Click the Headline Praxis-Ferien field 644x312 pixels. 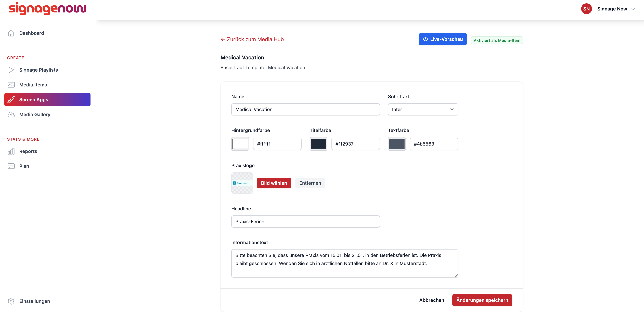click(305, 222)
